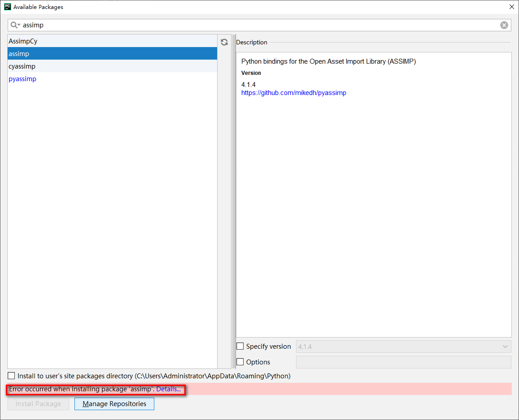Open the Details link for the install error
This screenshot has width=519, height=420.
(x=168, y=389)
